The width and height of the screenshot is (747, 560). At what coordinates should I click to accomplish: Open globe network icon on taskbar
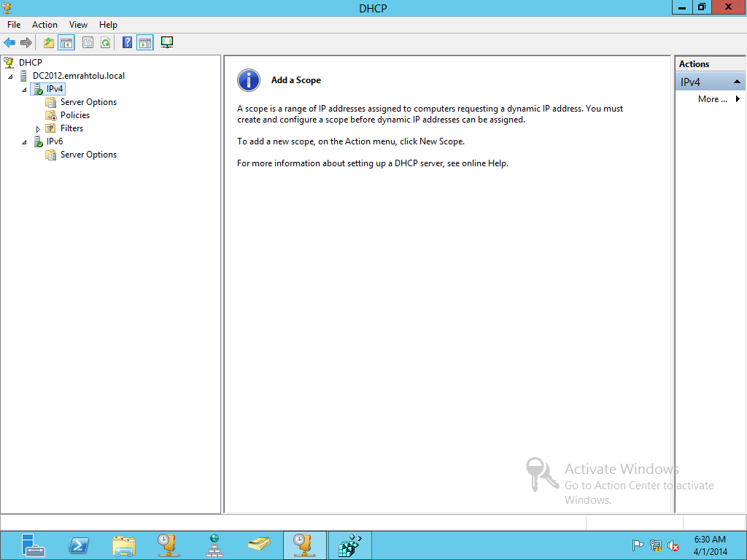click(214, 545)
